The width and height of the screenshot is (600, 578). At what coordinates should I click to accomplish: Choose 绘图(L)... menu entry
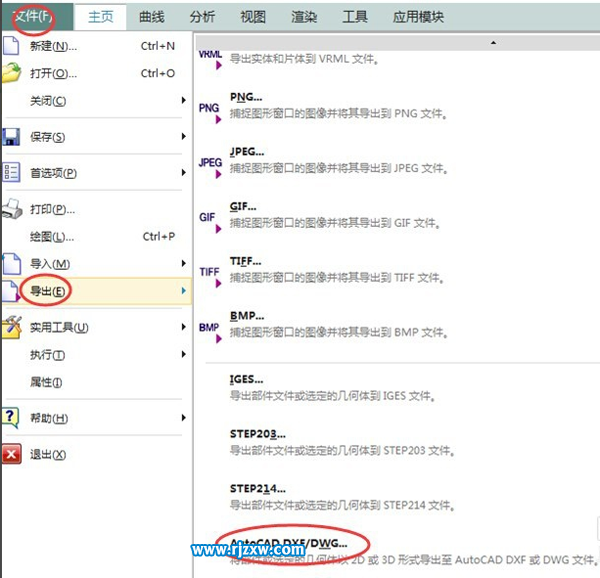pyautogui.click(x=96, y=237)
